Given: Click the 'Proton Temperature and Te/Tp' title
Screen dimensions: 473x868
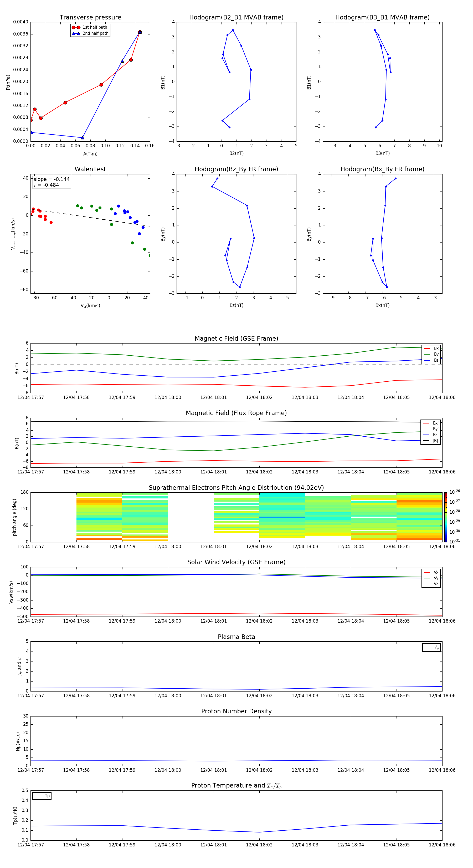Looking at the screenshot, I should point(236,786).
